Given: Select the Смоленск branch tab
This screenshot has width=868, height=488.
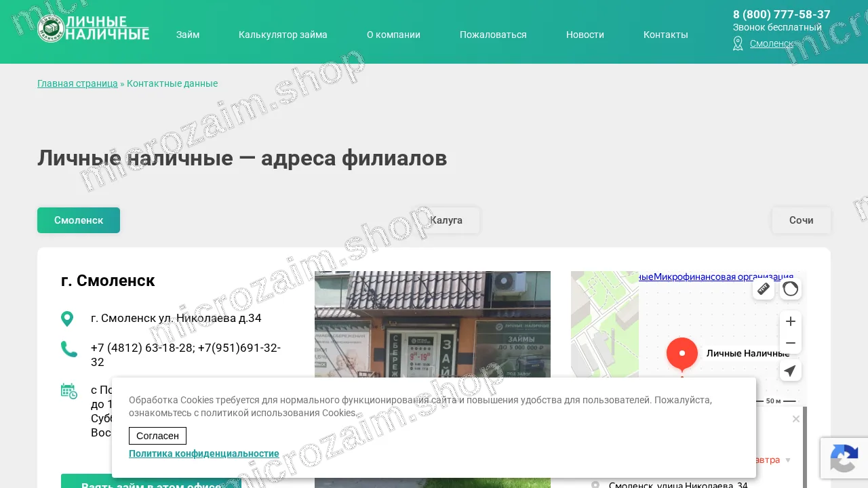Looking at the screenshot, I should (79, 220).
